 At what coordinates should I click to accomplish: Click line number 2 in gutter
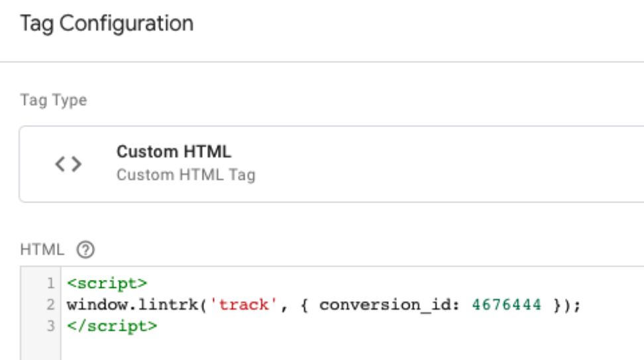pos(50,304)
